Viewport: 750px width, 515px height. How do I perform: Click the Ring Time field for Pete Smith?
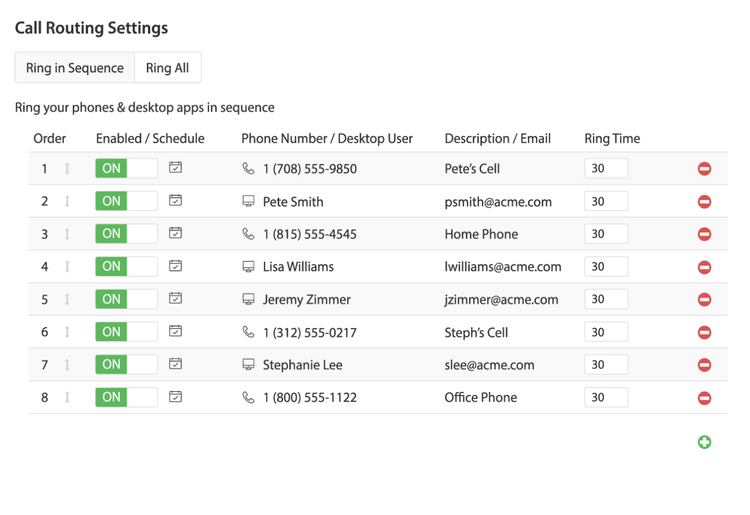(x=606, y=201)
